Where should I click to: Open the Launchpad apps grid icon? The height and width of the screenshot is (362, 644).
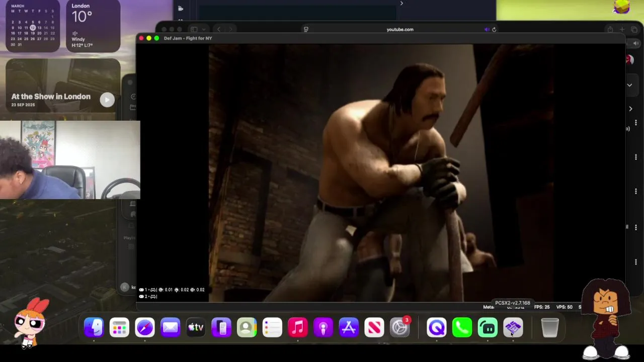(x=119, y=328)
